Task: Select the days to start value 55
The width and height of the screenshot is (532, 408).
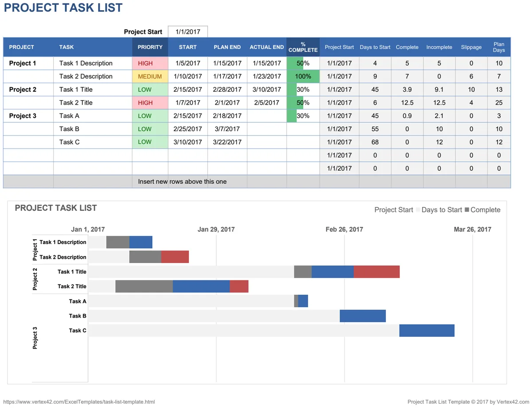Action: point(375,129)
